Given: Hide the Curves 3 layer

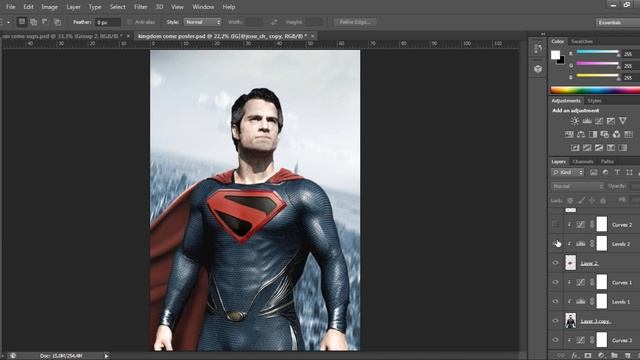Looking at the screenshot, I should 555,340.
